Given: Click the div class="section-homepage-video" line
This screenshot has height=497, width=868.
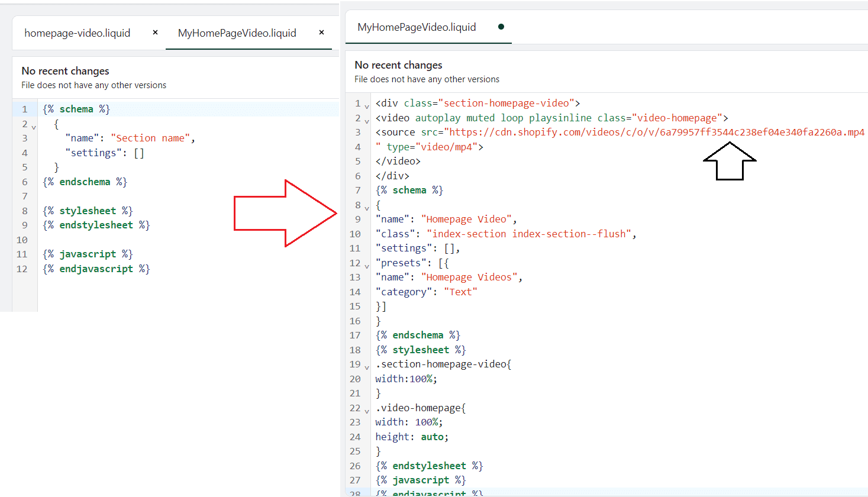Looking at the screenshot, I should point(477,103).
